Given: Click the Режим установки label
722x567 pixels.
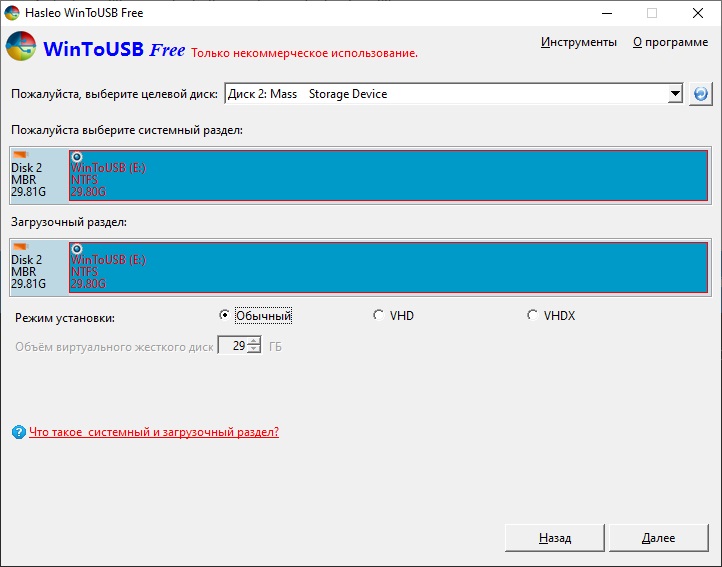Looking at the screenshot, I should point(65,318).
